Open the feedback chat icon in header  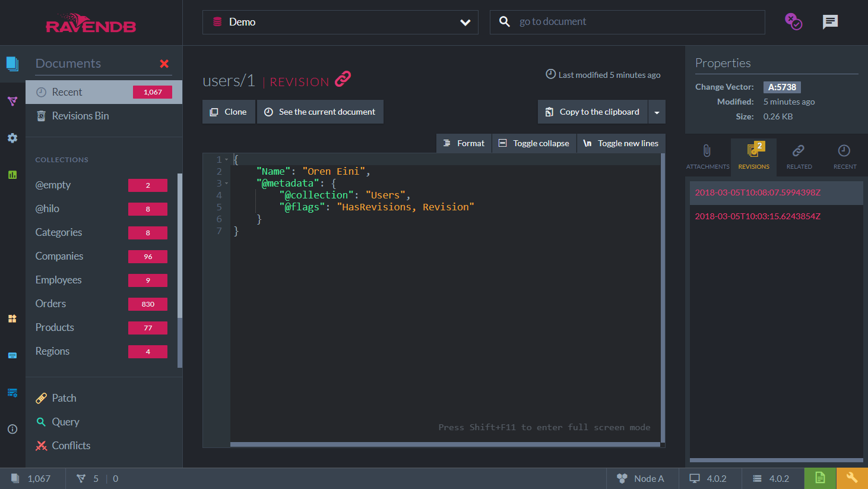[x=830, y=22]
